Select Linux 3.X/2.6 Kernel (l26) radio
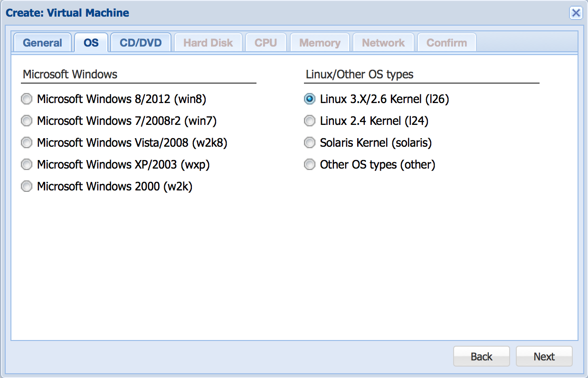This screenshot has width=588, height=378. point(310,99)
